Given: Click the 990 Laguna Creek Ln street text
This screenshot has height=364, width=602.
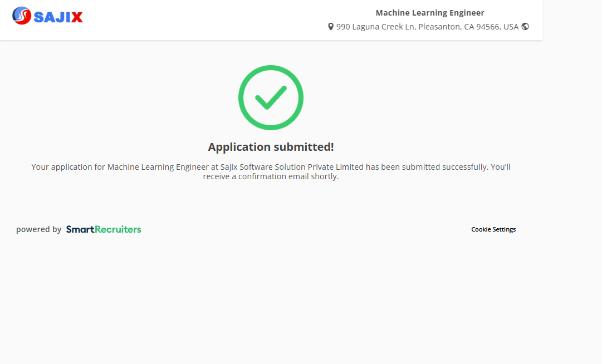Looking at the screenshot, I should 375,27.
